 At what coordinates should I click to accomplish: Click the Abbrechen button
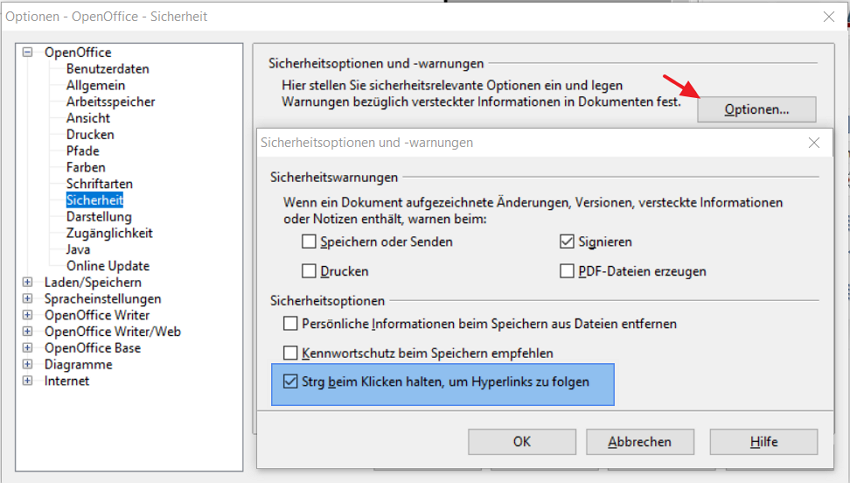click(640, 442)
